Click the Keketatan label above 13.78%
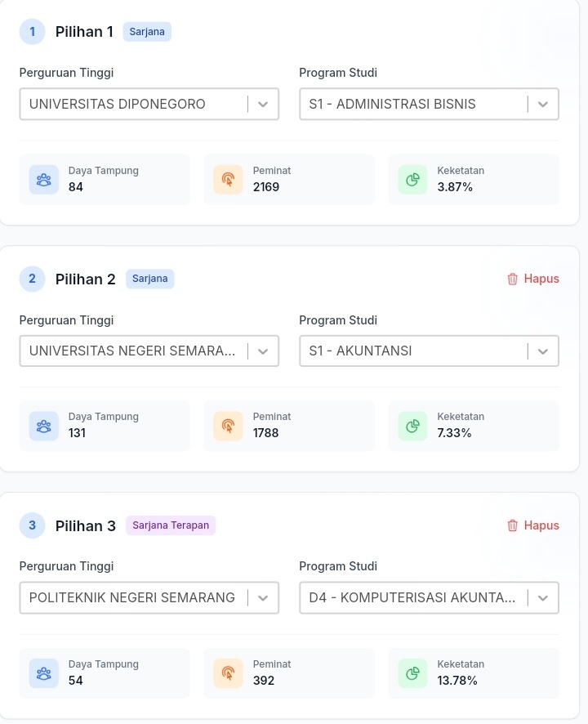The height and width of the screenshot is (724, 588). pos(461,664)
